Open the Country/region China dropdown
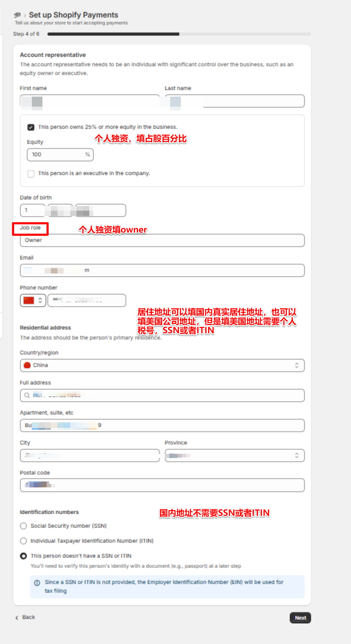Viewport: 351px width, 644px height. [x=162, y=365]
